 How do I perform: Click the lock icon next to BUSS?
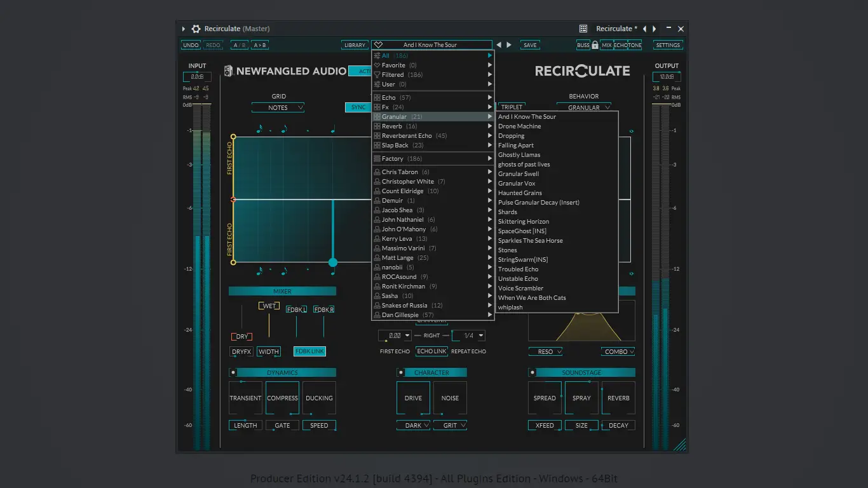[x=595, y=45]
